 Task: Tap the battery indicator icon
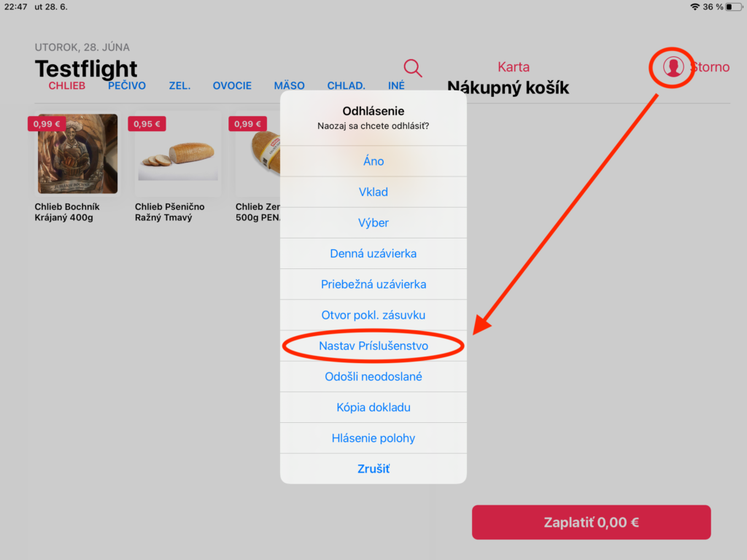(734, 7)
